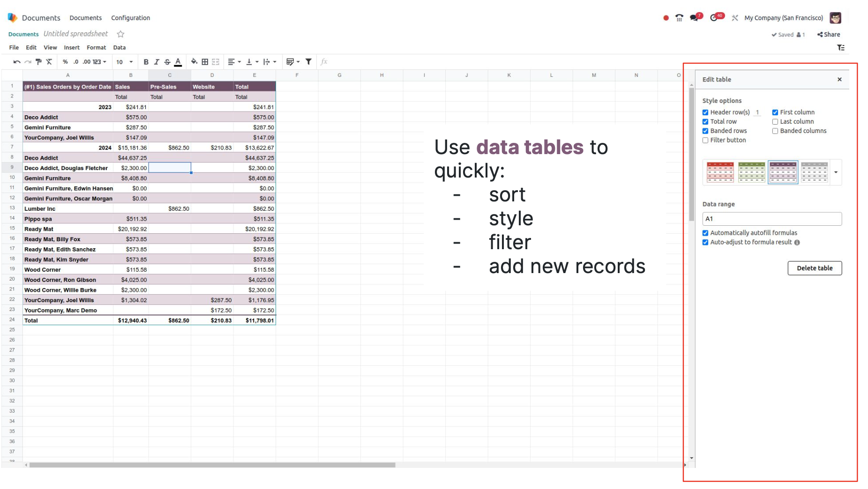
Task: Select the Paint Format tool
Action: [38, 61]
